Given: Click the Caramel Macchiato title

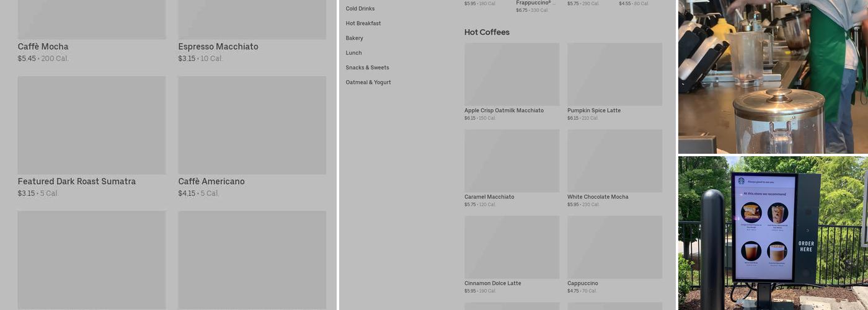Looking at the screenshot, I should pos(489,197).
